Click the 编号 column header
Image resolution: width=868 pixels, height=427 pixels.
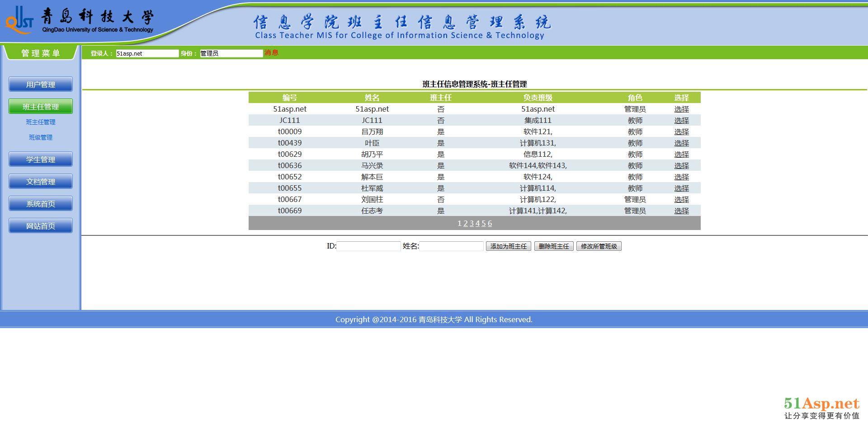[290, 98]
